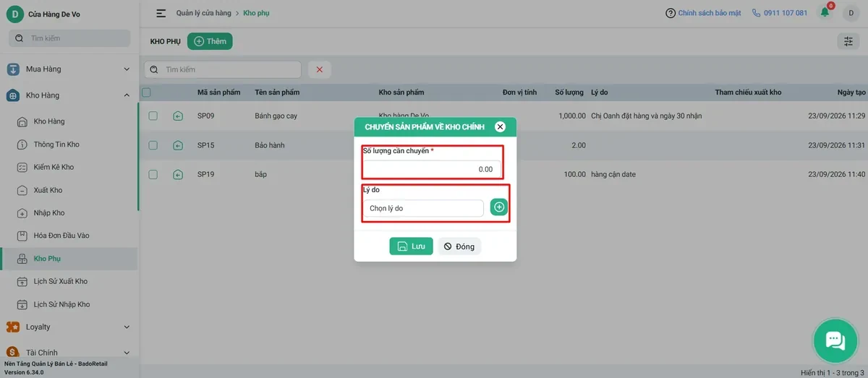Click the Bảo hành product name

pyautogui.click(x=270, y=145)
